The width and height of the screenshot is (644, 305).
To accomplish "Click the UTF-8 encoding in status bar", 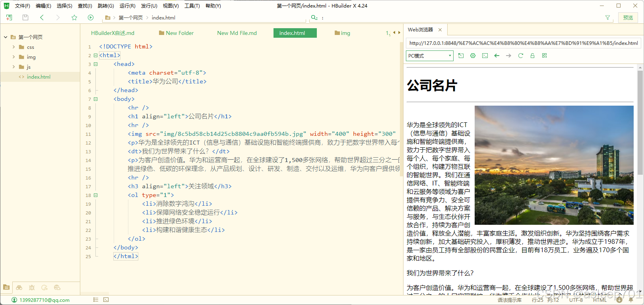I will [576, 300].
